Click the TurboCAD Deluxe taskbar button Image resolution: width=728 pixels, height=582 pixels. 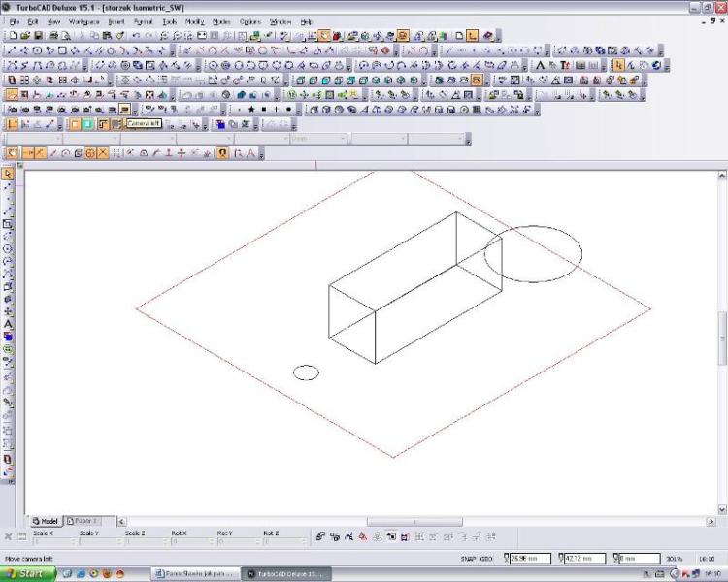pos(284,574)
